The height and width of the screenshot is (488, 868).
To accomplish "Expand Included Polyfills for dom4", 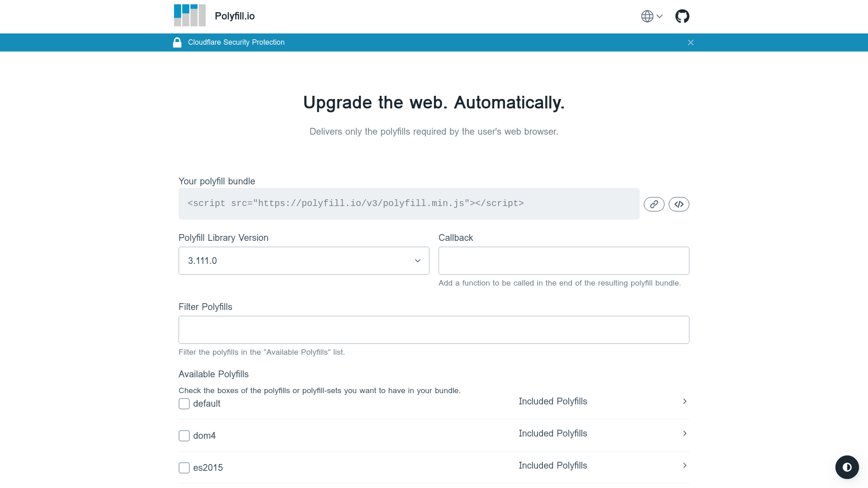I will pos(604,433).
